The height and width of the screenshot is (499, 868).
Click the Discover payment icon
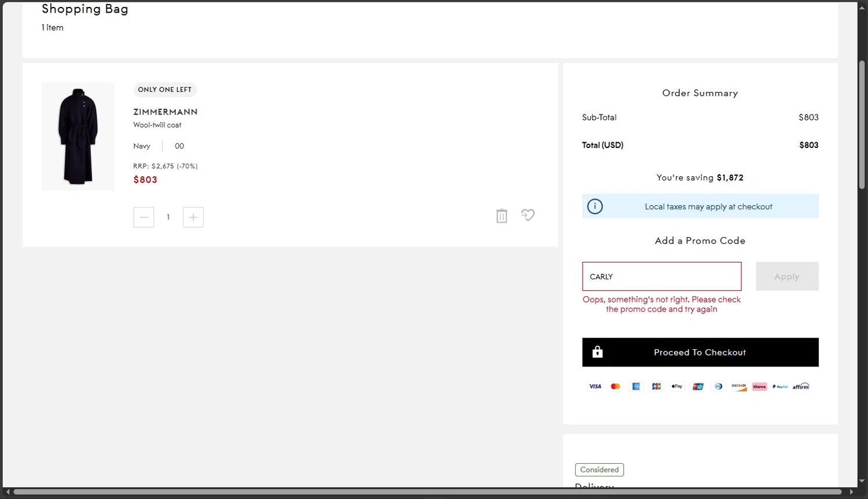click(x=739, y=386)
